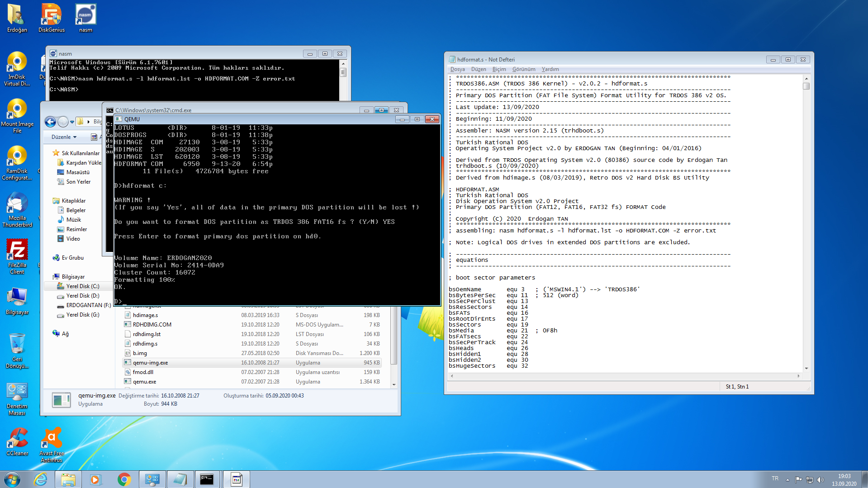Click Google Chrome in the taskbar
The image size is (868, 488).
tap(124, 479)
